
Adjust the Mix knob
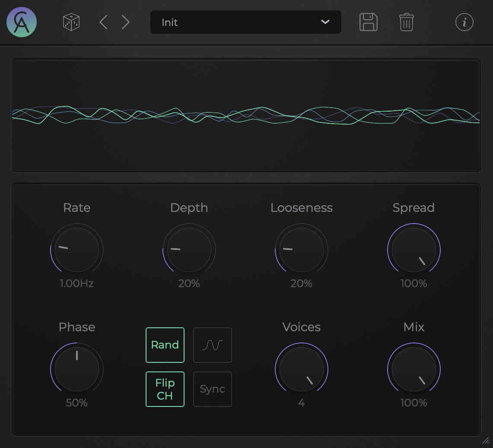click(413, 368)
